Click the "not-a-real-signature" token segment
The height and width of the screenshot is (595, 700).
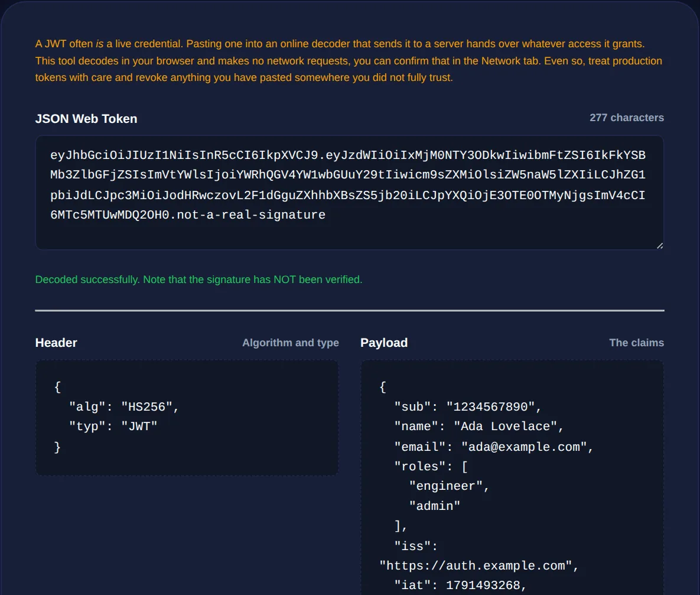pos(251,215)
